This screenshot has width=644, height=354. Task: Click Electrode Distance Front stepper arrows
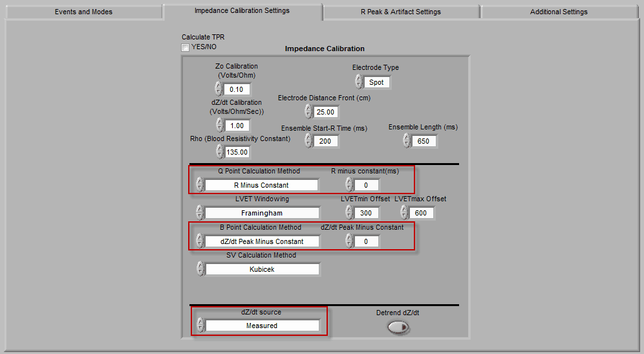309,111
